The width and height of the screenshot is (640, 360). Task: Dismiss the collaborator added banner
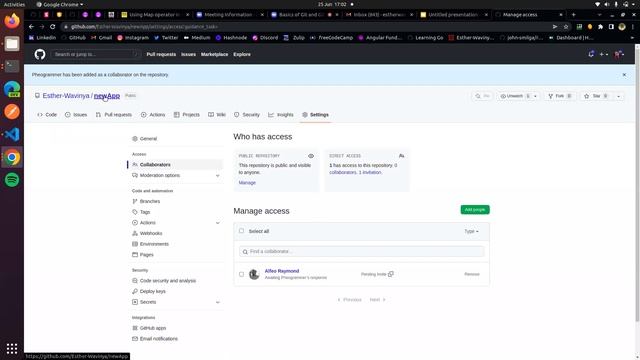[x=624, y=75]
